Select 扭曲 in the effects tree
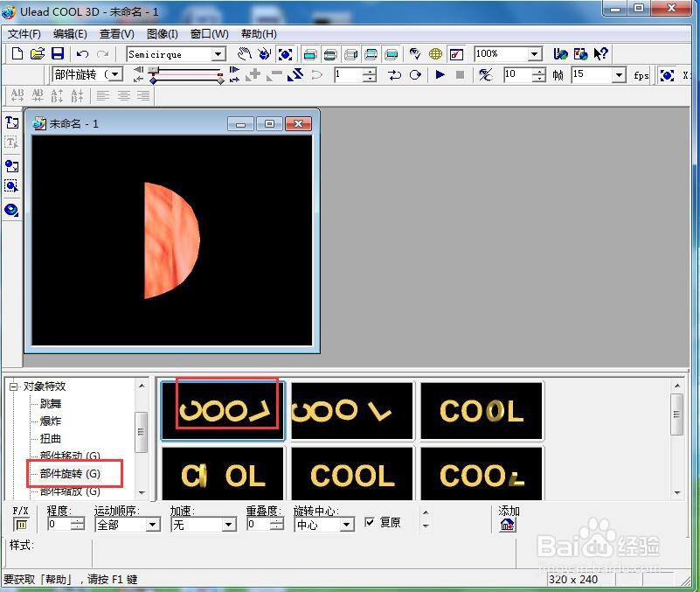Image resolution: width=700 pixels, height=592 pixels. pyautogui.click(x=51, y=439)
